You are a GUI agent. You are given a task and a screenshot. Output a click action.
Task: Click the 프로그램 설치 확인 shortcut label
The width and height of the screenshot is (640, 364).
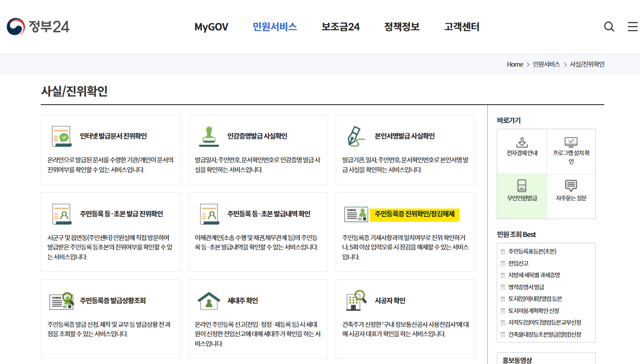coord(571,157)
